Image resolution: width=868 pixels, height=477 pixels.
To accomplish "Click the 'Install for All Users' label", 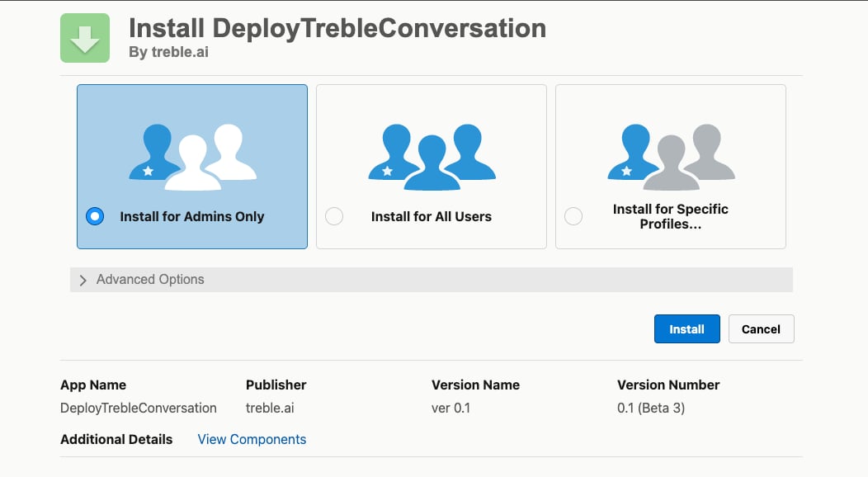I will coord(432,216).
